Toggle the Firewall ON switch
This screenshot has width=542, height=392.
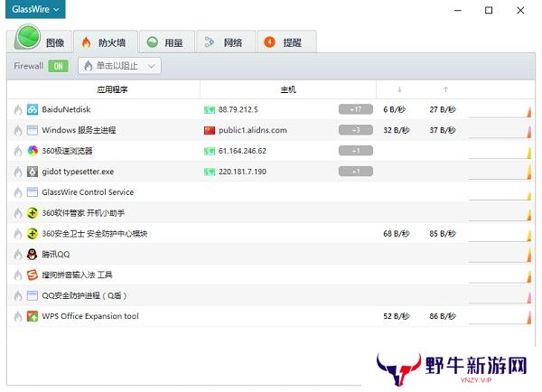58,66
